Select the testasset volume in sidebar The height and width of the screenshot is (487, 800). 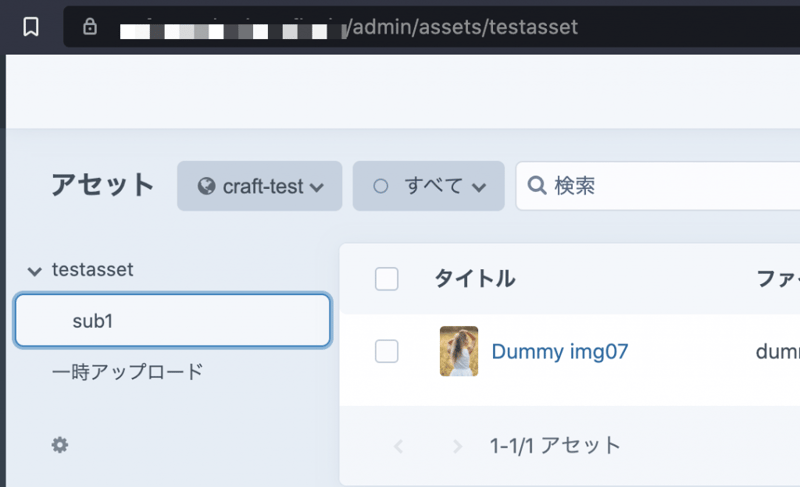93,269
